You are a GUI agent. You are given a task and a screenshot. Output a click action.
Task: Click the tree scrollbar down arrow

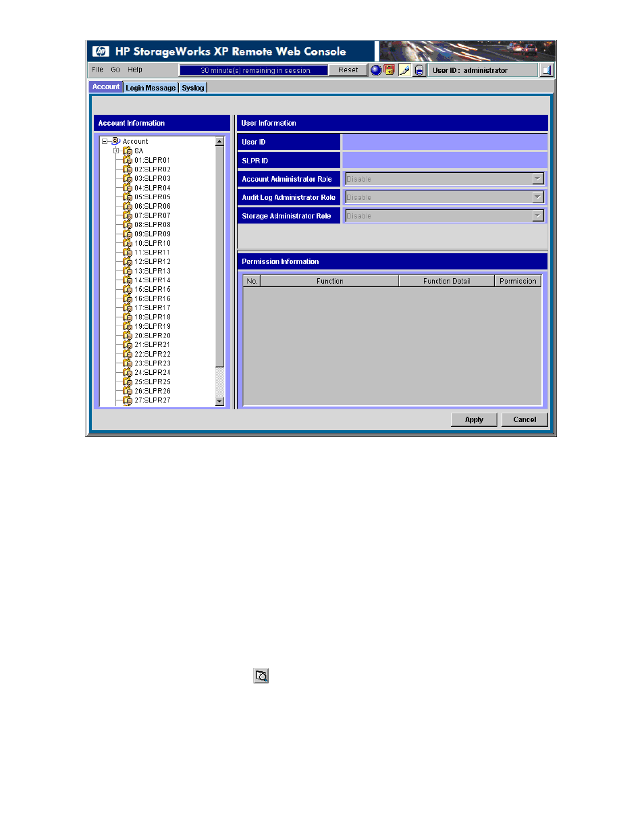219,401
